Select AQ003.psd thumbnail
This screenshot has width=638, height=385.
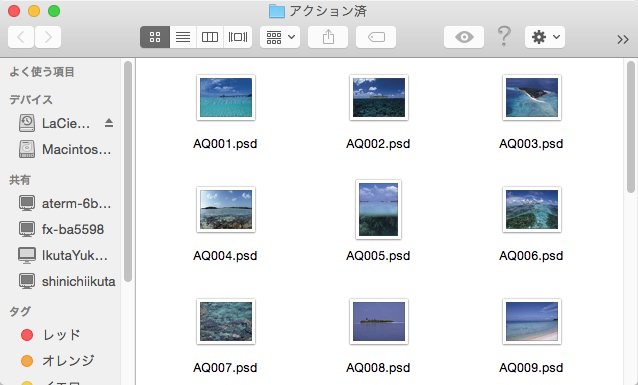pos(532,98)
